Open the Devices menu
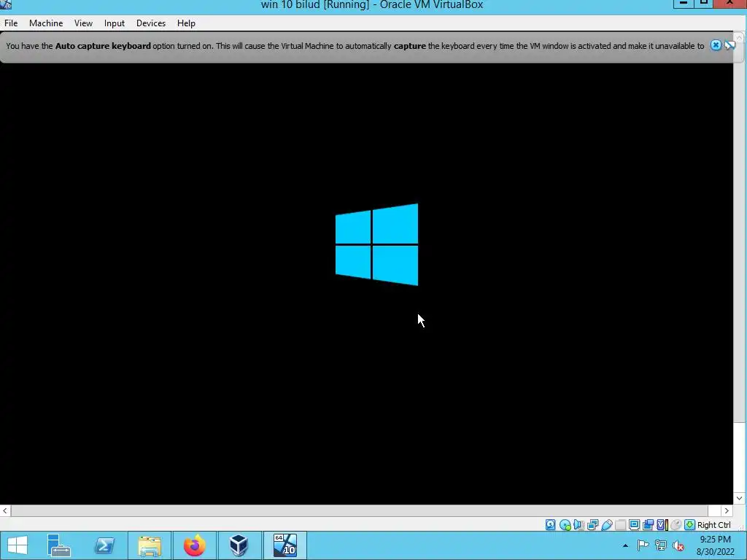Screen dimensions: 747x560 [x=151, y=23]
